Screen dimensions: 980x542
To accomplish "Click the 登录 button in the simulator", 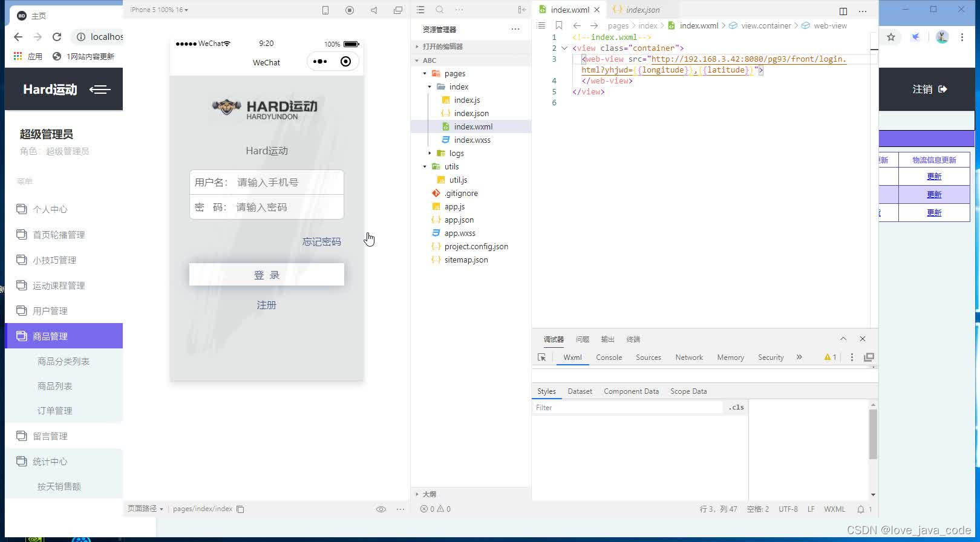I will pos(267,275).
